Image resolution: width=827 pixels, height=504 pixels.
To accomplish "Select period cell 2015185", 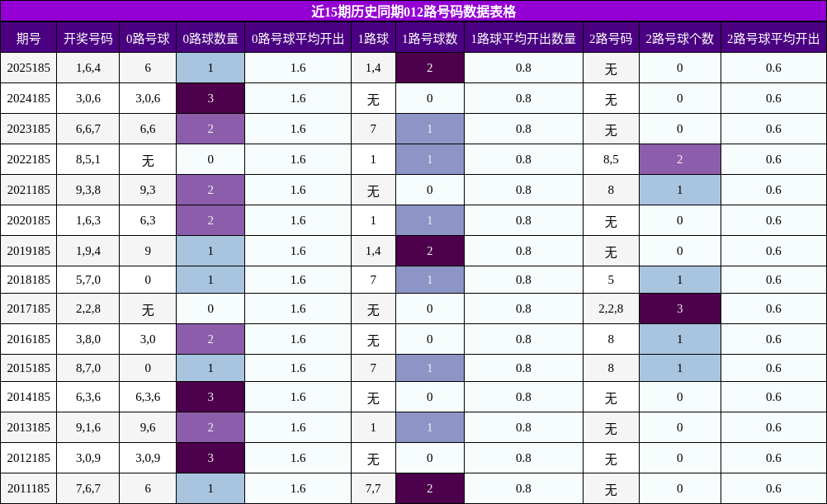I will coord(29,368).
